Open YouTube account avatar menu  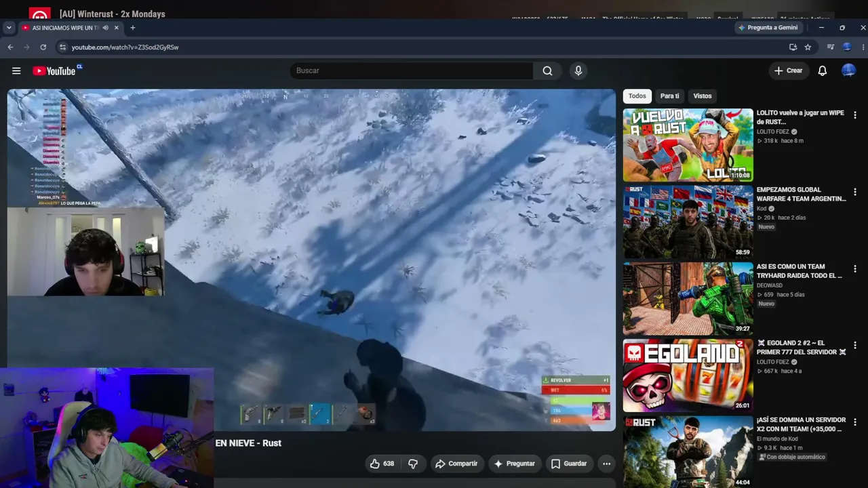click(x=848, y=70)
